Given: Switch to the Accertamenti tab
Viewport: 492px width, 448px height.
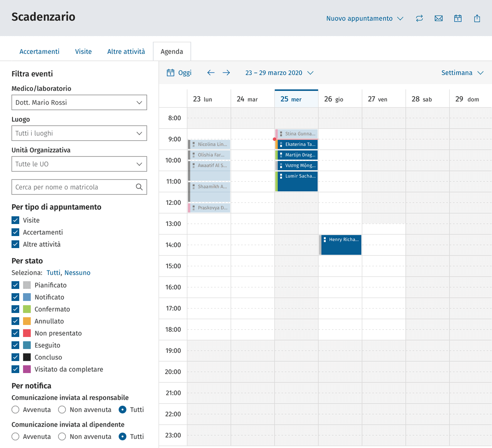Looking at the screenshot, I should 39,51.
